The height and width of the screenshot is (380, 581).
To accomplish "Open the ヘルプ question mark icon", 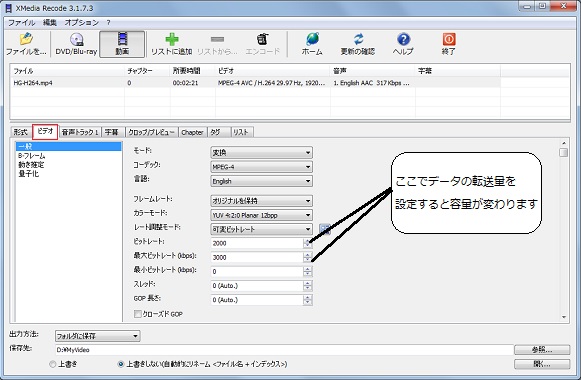I will (403, 39).
